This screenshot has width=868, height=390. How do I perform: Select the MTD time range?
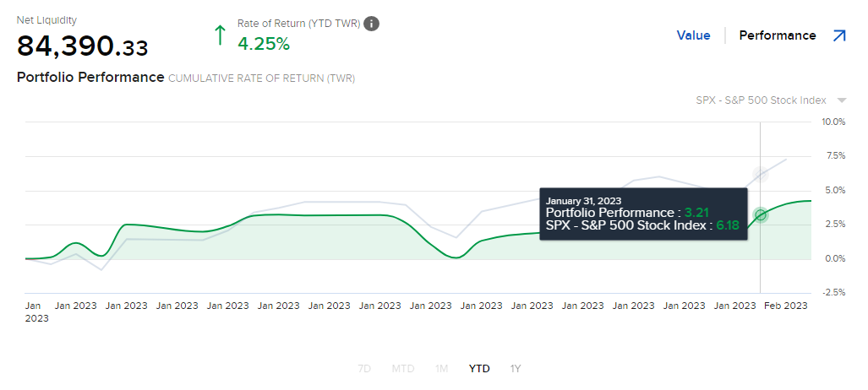coord(403,368)
